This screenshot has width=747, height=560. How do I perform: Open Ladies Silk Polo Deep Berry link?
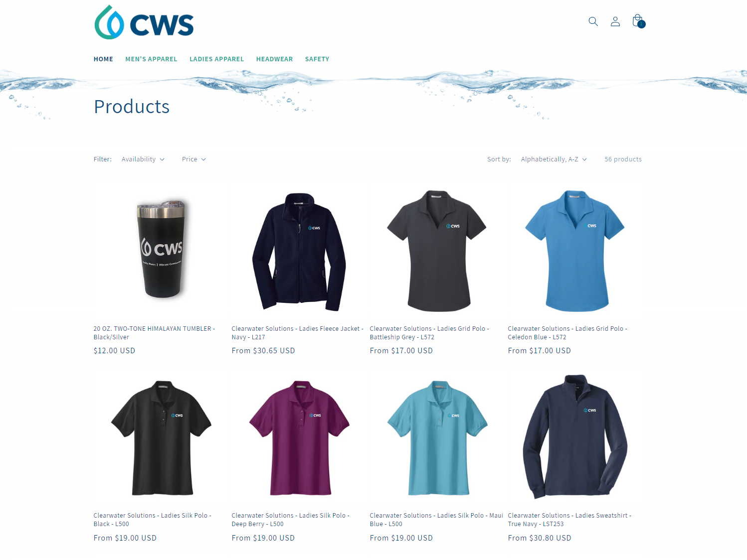point(291,520)
